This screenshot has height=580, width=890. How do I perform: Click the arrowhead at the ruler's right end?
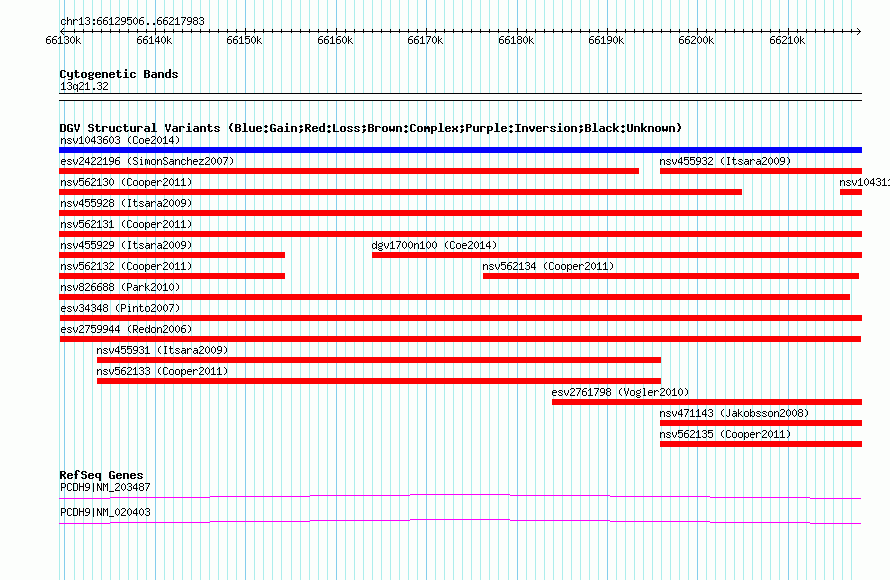859,31
